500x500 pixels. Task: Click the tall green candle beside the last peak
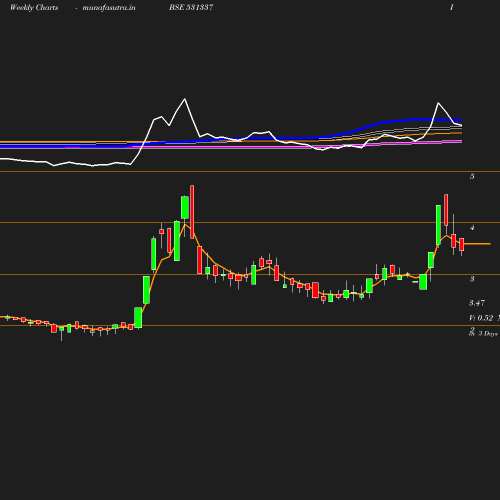[x=438, y=225]
